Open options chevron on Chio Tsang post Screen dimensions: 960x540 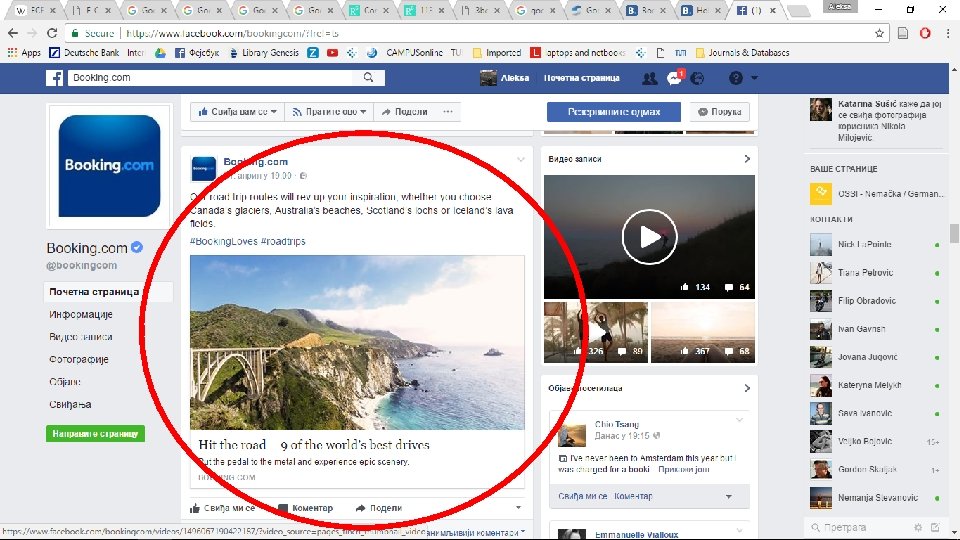coord(740,420)
